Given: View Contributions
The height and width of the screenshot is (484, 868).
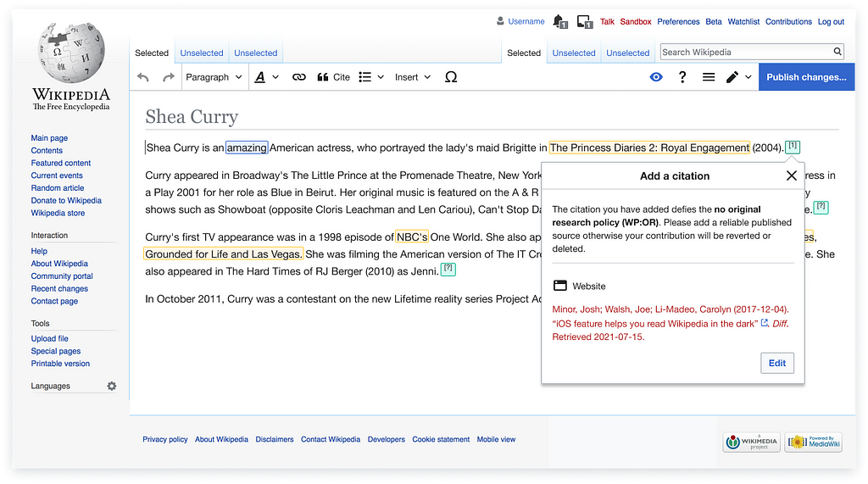Looking at the screenshot, I should 788,21.
